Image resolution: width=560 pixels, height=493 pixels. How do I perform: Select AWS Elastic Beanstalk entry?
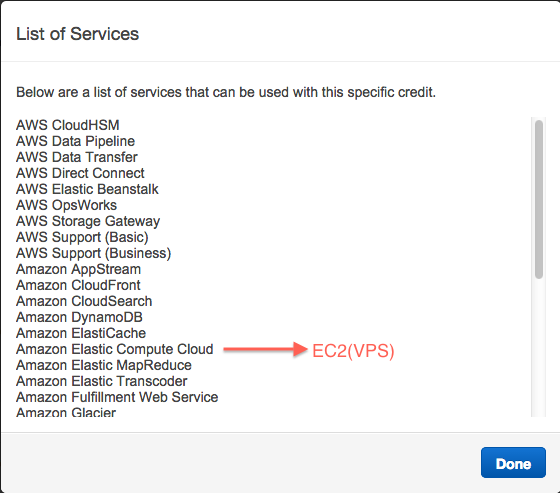click(87, 189)
